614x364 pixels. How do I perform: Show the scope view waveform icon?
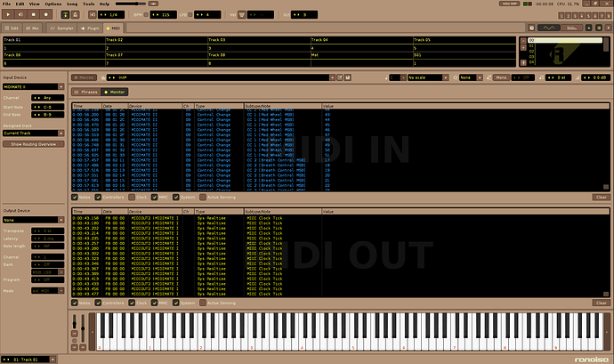click(x=548, y=28)
